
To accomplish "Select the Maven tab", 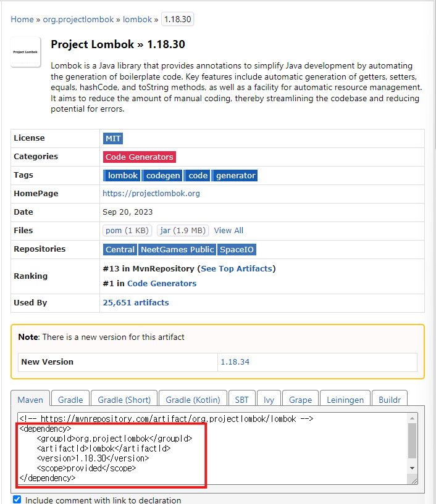I will coord(30,400).
